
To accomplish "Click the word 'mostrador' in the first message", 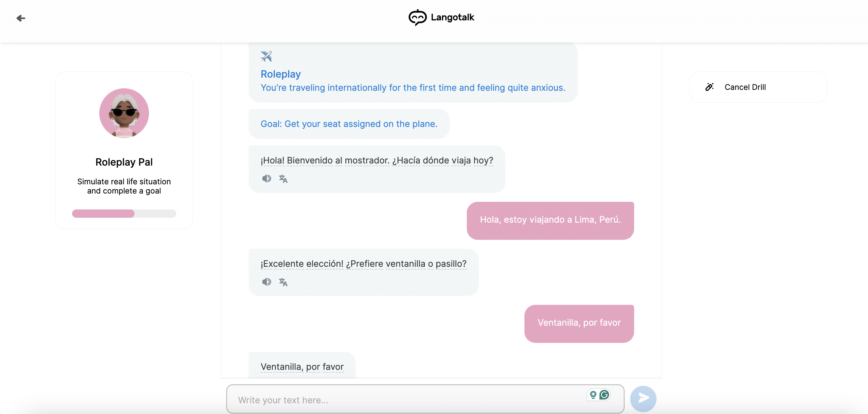I will [x=367, y=160].
